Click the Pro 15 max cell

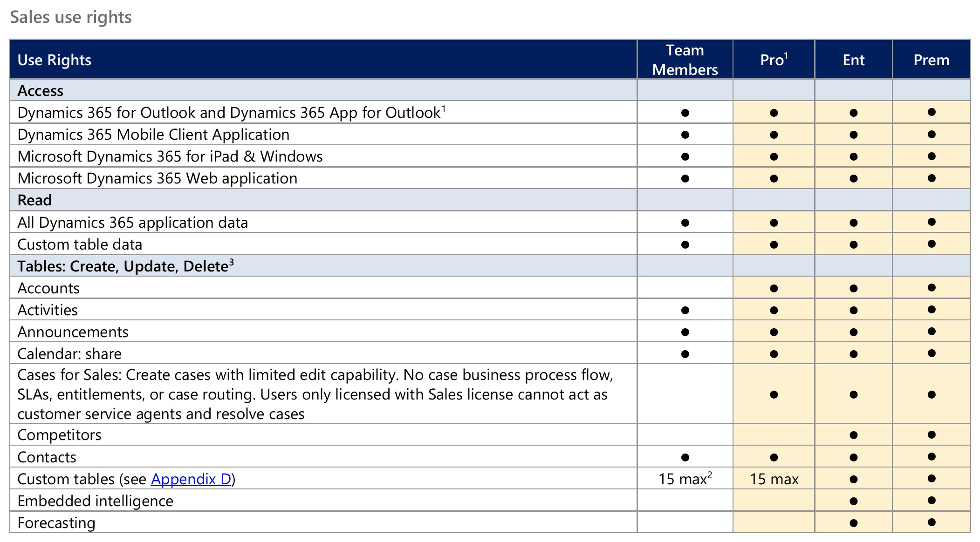click(774, 479)
